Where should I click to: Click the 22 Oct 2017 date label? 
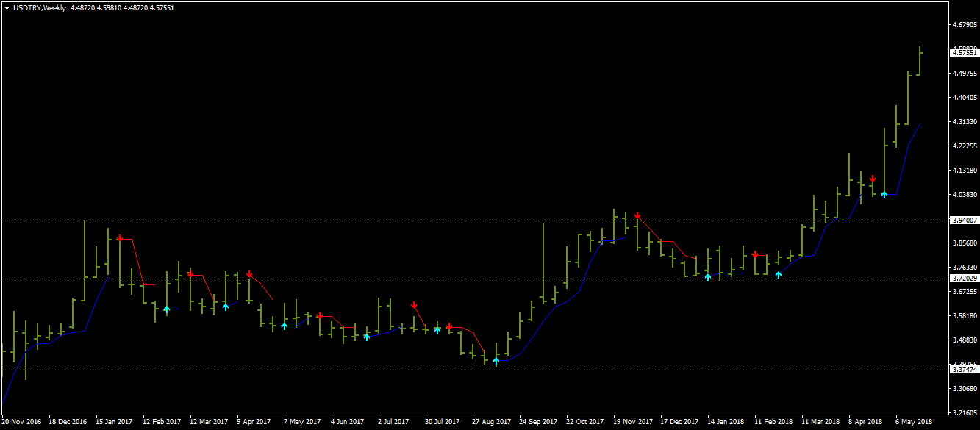[587, 423]
